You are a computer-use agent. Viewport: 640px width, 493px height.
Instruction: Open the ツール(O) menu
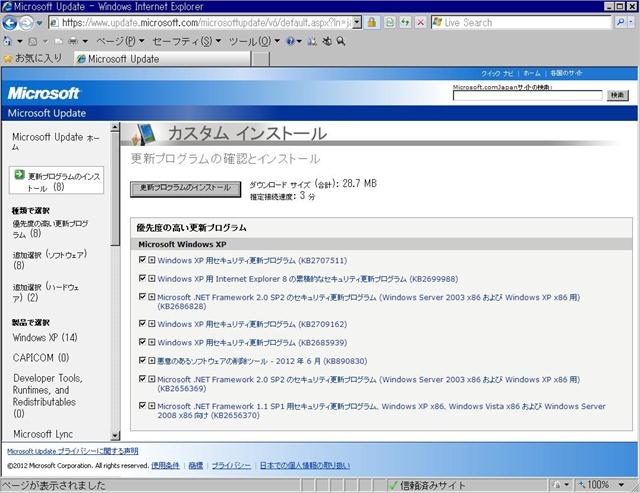click(x=254, y=41)
